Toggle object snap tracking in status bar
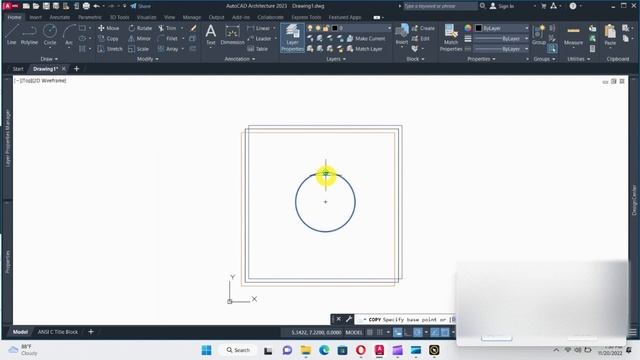 [435, 332]
